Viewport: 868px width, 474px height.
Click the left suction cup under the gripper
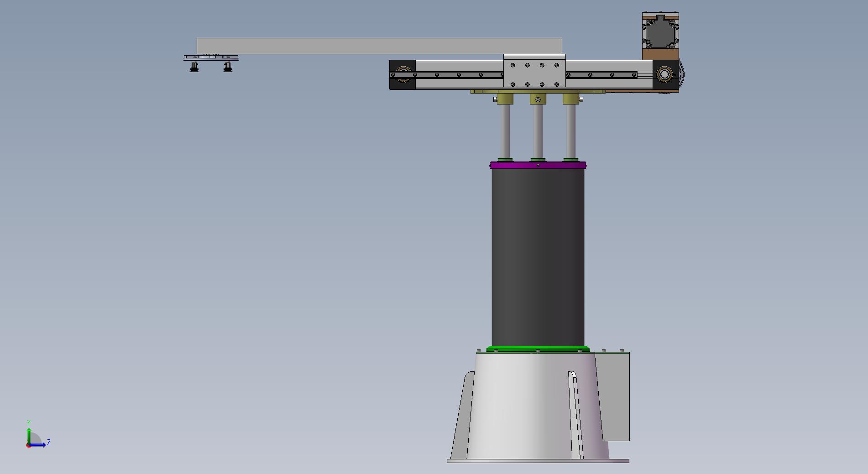[194, 67]
